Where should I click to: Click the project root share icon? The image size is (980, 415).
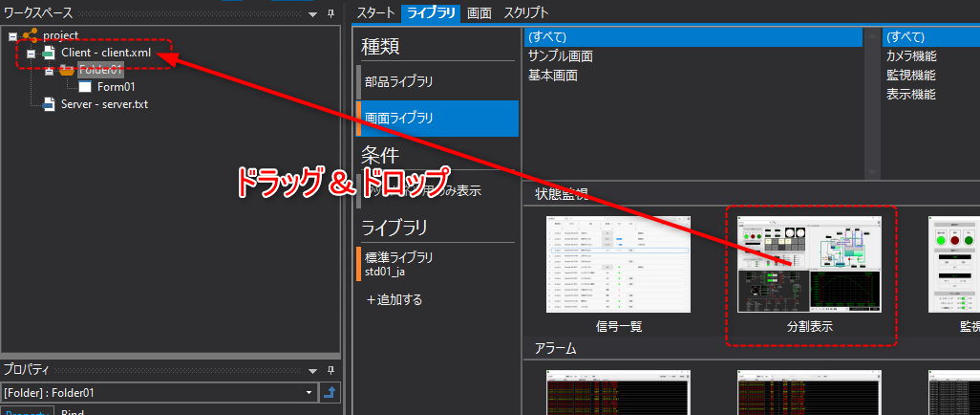pyautogui.click(x=32, y=35)
